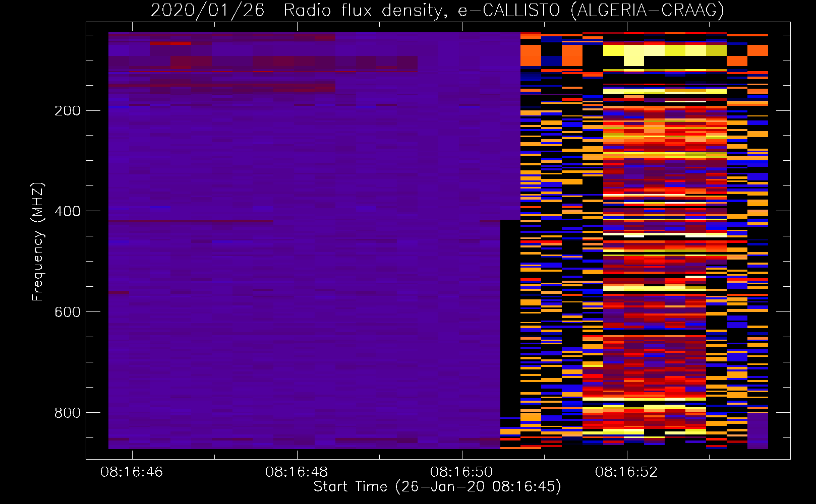This screenshot has height=504, width=816.
Task: Click the plot title 'Radio flux density, e-CALLISTO (ALGERIA-CRAAG)'
Action: tap(504, 10)
